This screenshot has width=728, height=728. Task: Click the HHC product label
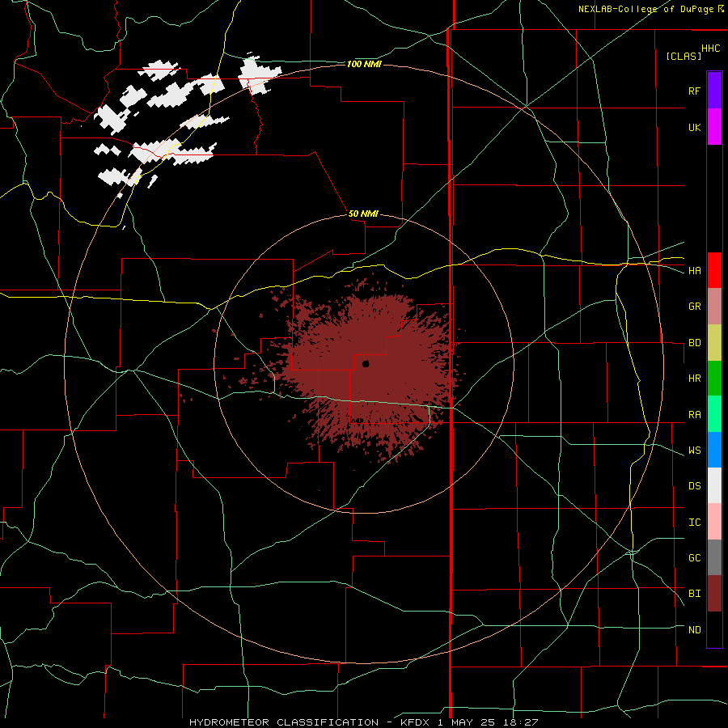[711, 49]
